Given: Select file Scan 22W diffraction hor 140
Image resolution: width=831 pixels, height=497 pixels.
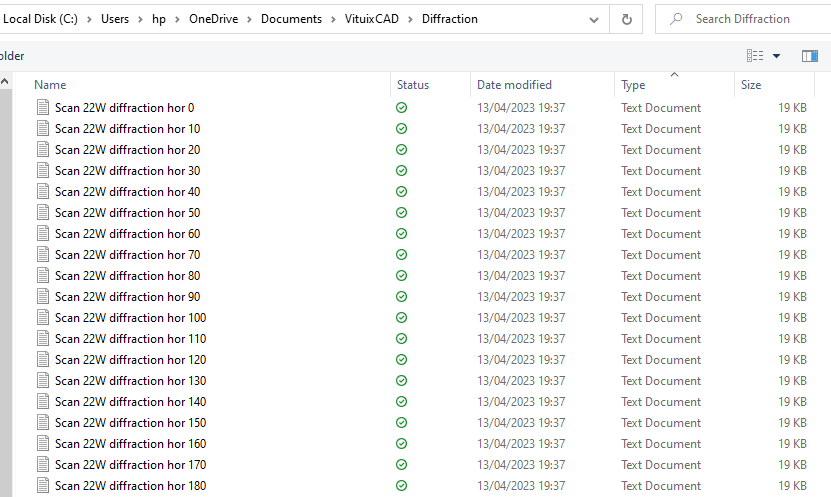Looking at the screenshot, I should click(x=130, y=402).
